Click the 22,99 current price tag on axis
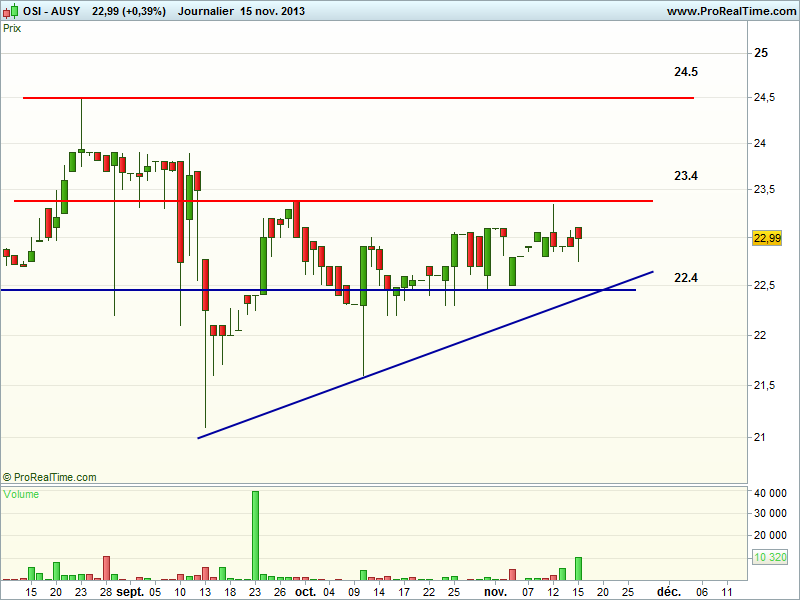This screenshot has height=600, width=800. pyautogui.click(x=767, y=238)
